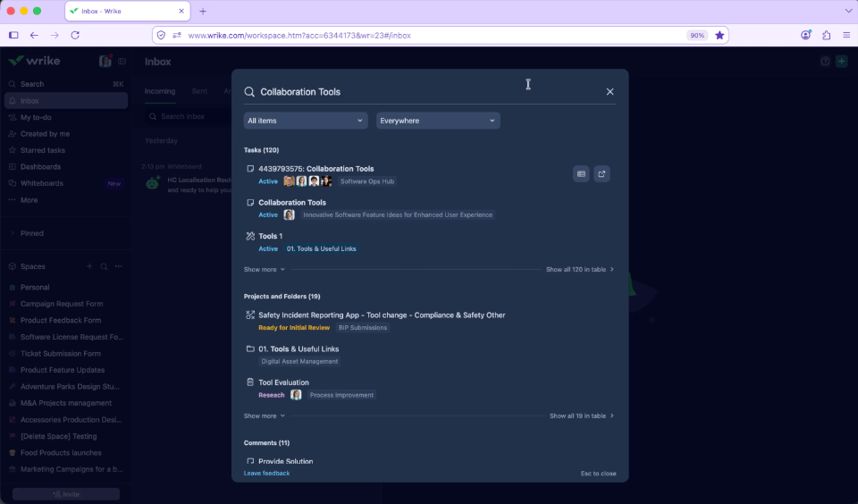
Task: Click the Leave feedback link
Action: tap(266, 474)
